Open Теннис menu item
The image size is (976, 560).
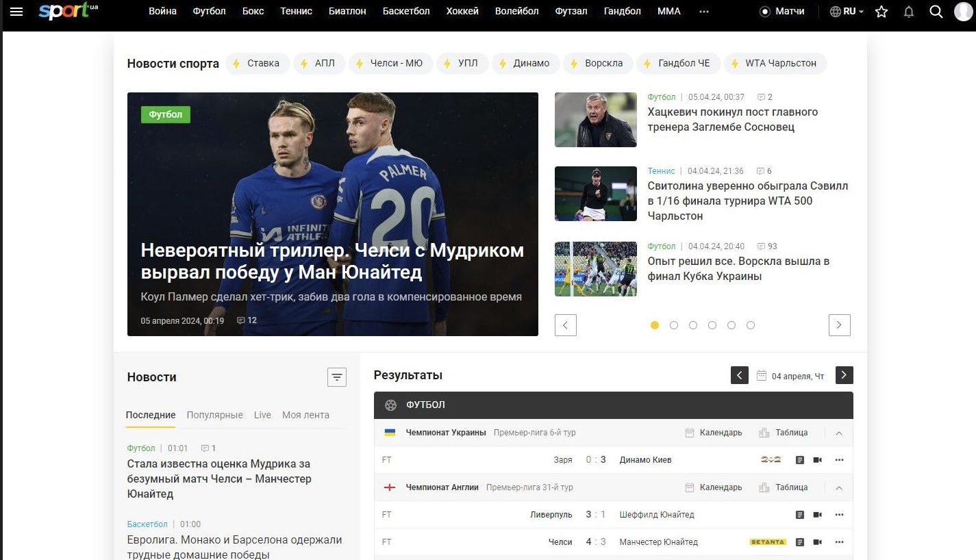pyautogui.click(x=297, y=12)
